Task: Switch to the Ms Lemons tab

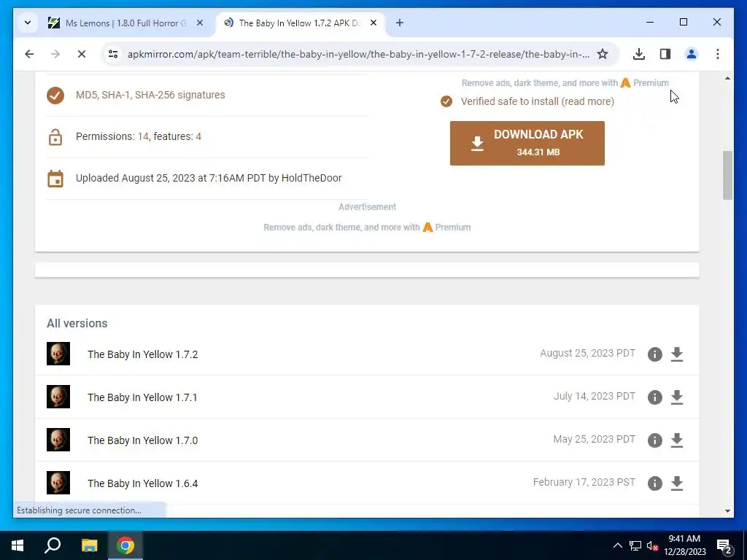Action: tap(125, 23)
